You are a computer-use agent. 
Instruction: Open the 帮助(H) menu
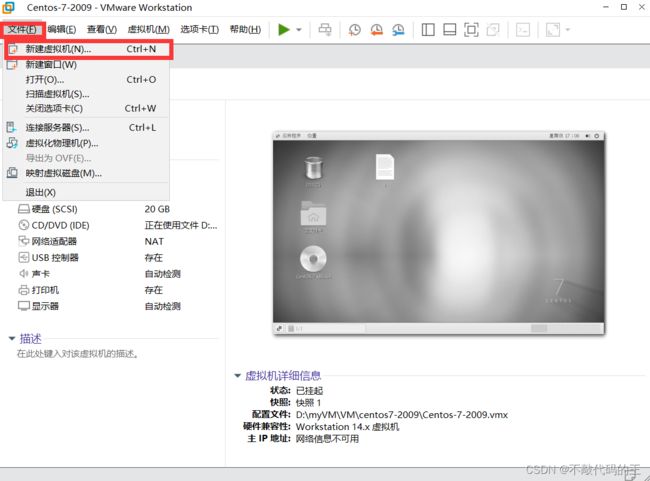pos(245,29)
